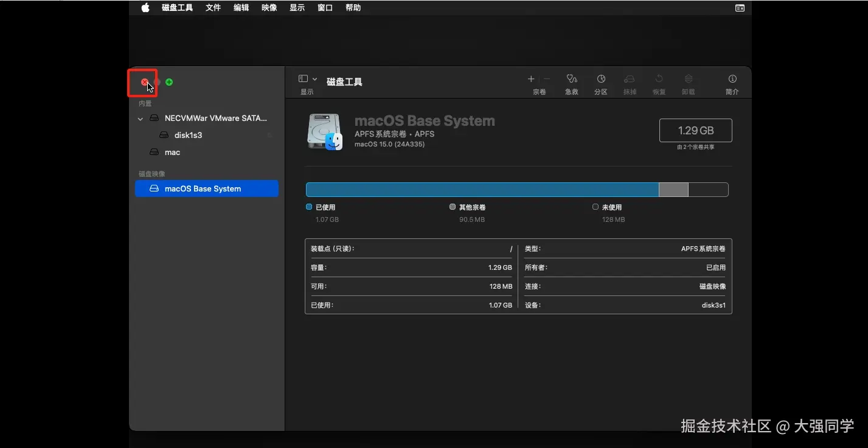Select the mac volume in sidebar
Image resolution: width=868 pixels, height=448 pixels.
[207, 152]
